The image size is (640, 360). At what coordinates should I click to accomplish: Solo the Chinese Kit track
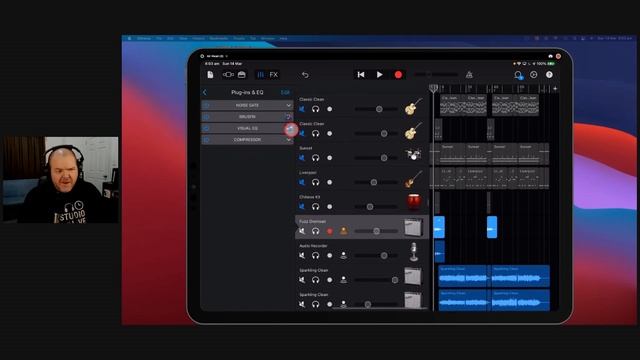pos(316,207)
